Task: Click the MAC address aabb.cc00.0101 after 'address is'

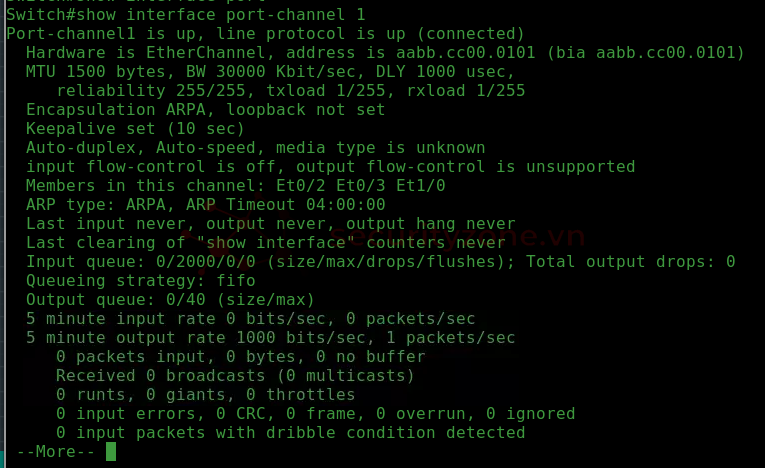Action: point(465,53)
